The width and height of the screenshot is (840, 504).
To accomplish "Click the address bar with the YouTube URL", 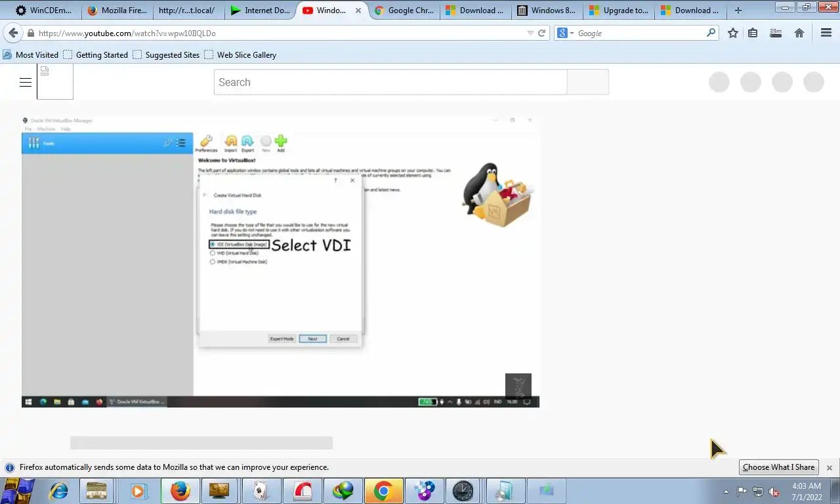I will pos(282,33).
